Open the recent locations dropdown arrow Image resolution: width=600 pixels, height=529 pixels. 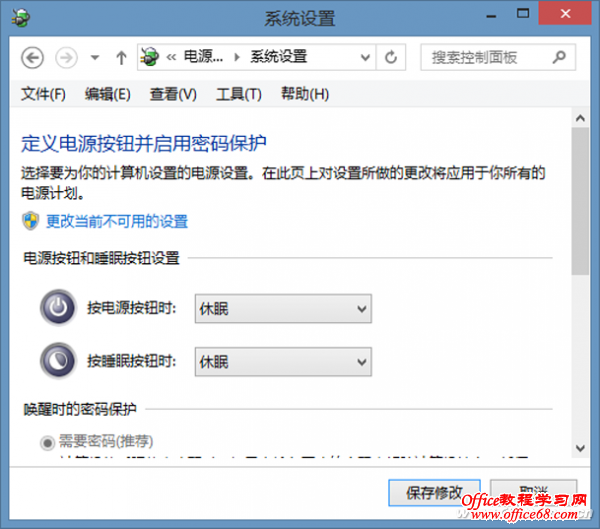pyautogui.click(x=95, y=58)
